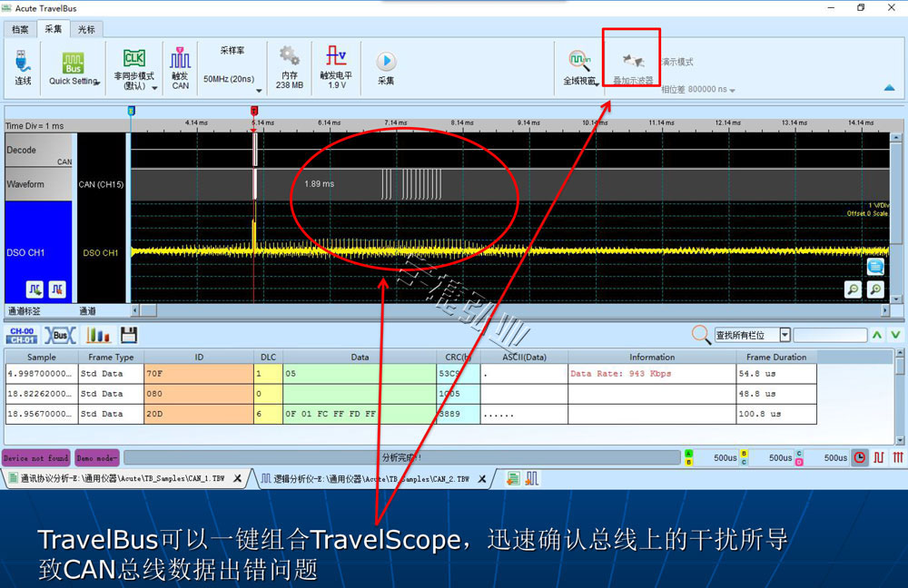The height and width of the screenshot is (588, 908).
Task: Click the Information column header
Action: [x=652, y=358]
